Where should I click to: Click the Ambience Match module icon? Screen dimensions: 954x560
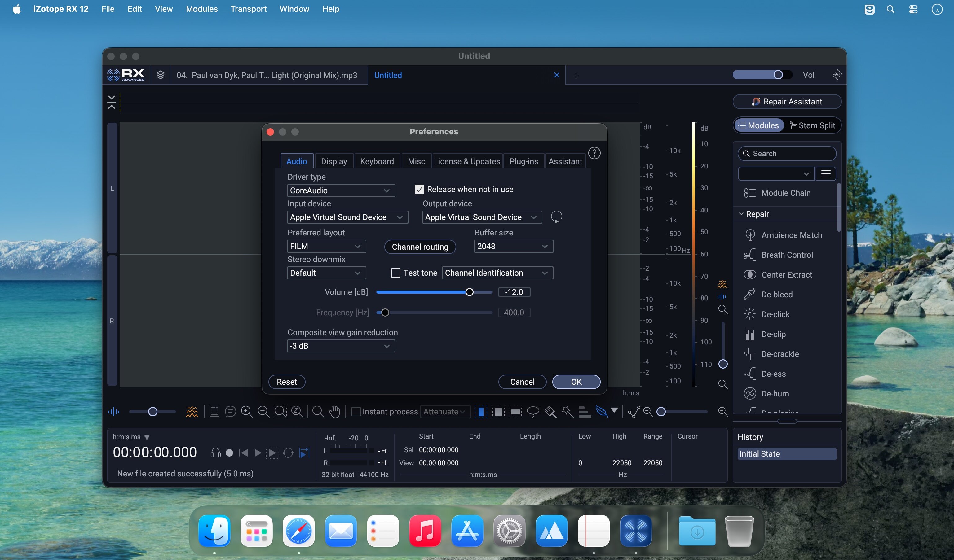pos(749,235)
